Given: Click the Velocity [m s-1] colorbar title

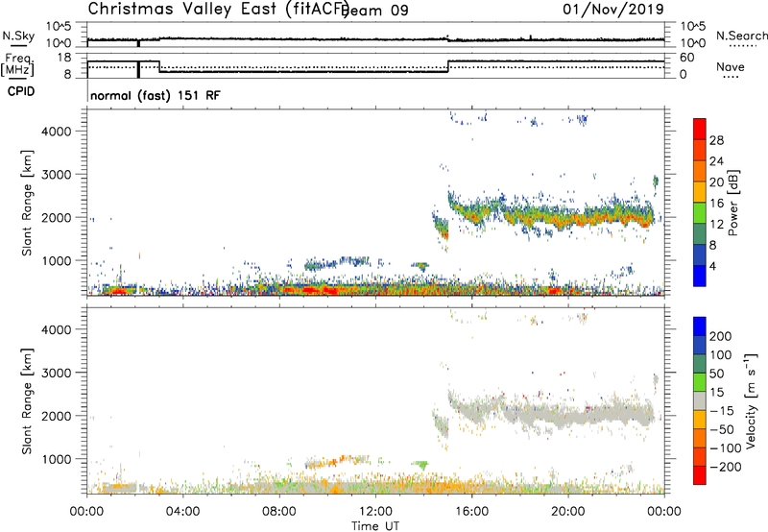Looking at the screenshot, I should pyautogui.click(x=750, y=401).
